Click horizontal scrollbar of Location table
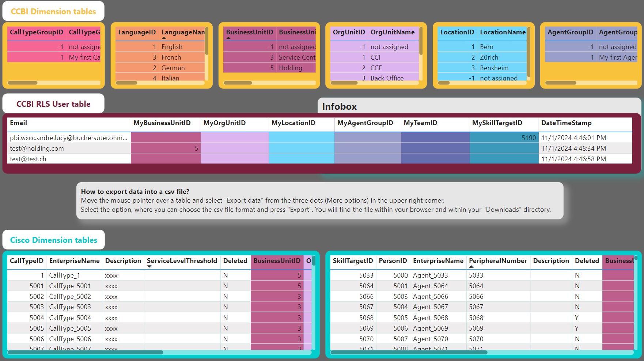 444,83
